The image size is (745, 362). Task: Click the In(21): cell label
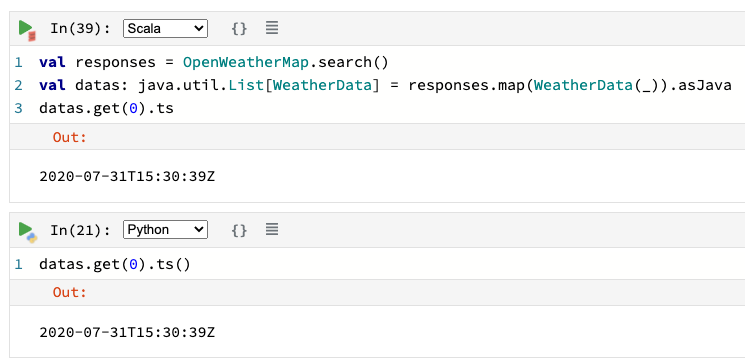click(x=80, y=230)
